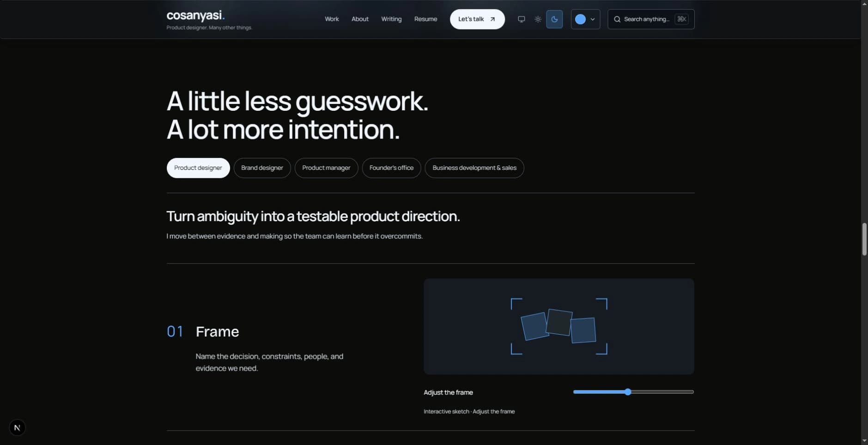
Task: Focus the Search anything field
Action: (651, 19)
